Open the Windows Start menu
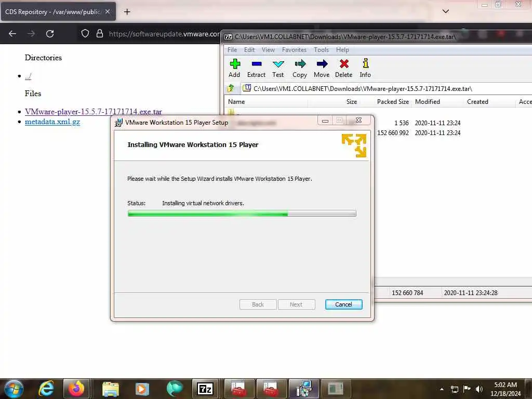The image size is (532, 399). pos(14,389)
